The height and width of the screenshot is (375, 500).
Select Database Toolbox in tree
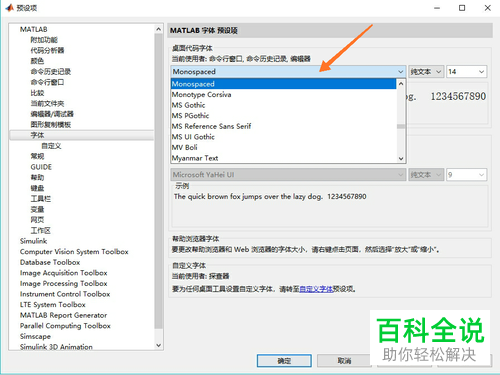tap(50, 262)
